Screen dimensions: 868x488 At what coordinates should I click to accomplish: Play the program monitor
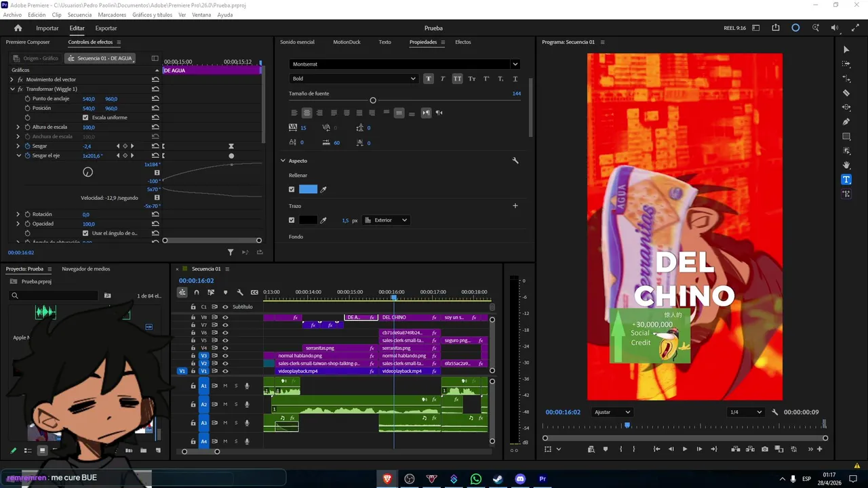685,449
